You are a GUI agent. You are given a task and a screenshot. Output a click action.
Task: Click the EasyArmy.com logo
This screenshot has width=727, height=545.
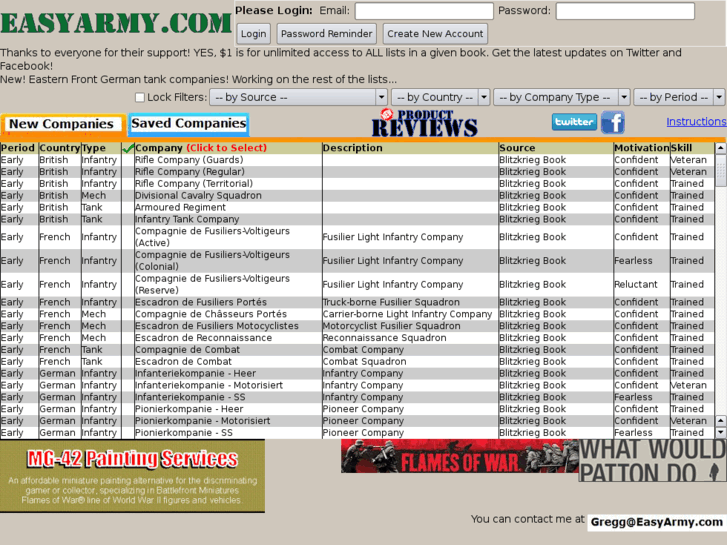pos(116,23)
